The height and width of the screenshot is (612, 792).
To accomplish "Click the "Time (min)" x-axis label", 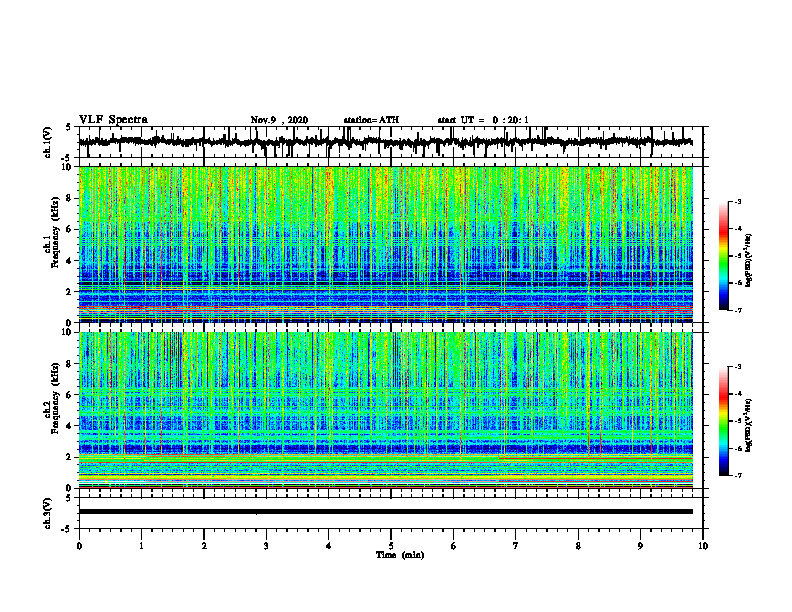I will point(400,555).
